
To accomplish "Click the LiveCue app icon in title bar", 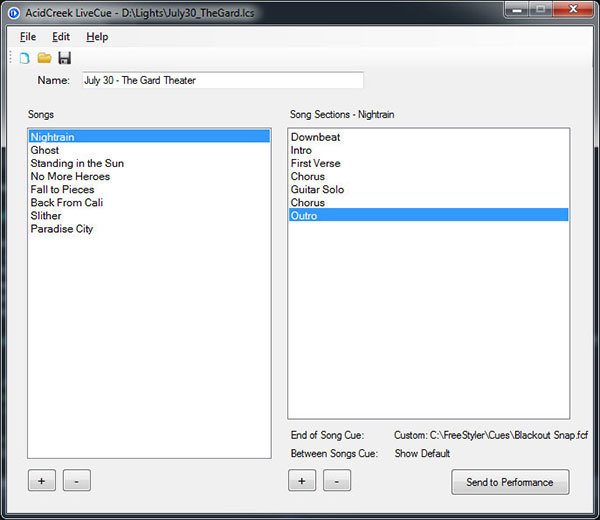I will 14,12.
